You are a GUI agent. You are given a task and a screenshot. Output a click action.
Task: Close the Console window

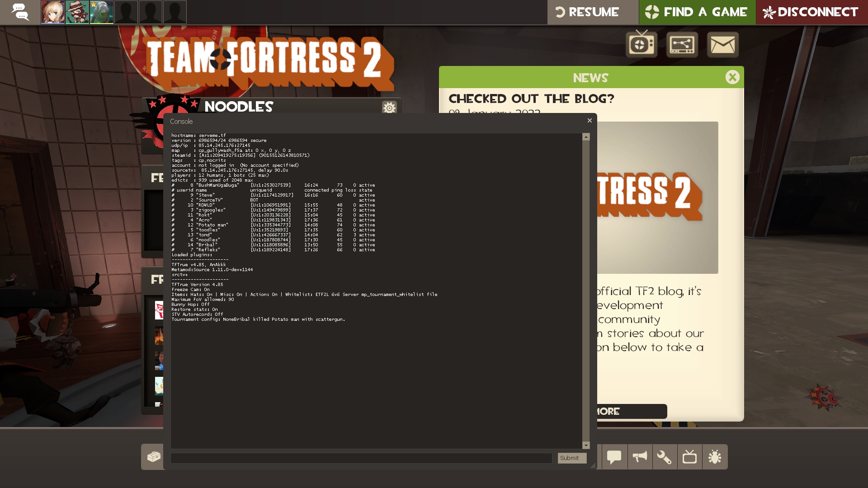point(590,120)
